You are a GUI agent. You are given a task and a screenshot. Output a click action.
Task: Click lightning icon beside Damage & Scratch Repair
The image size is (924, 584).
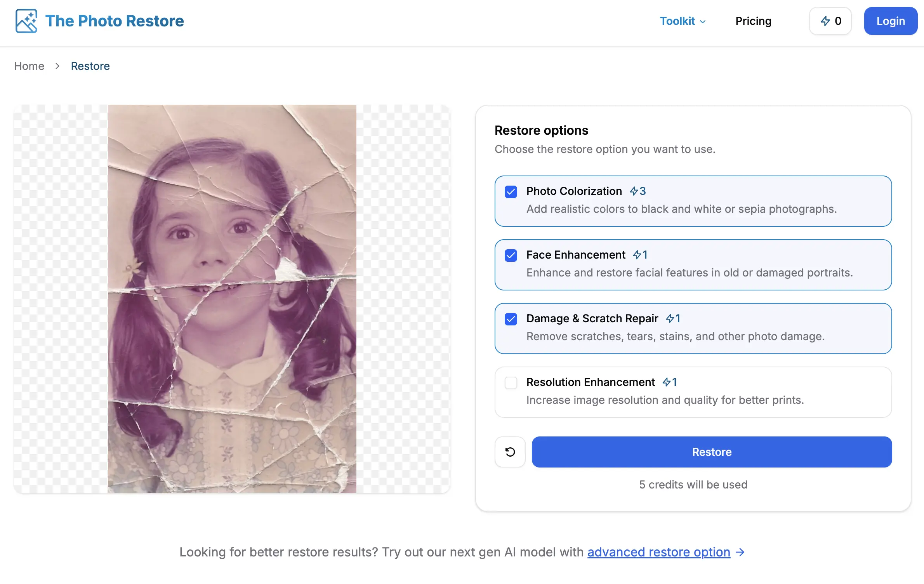pos(670,318)
